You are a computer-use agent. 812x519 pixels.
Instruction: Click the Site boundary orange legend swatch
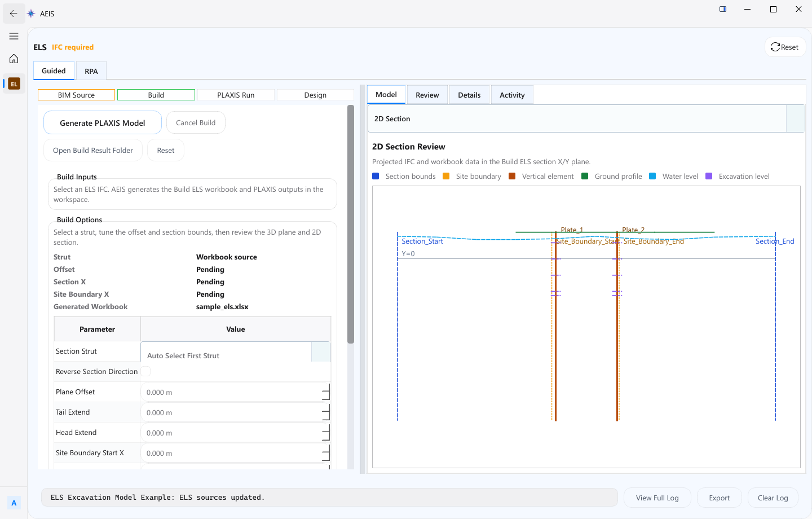click(446, 176)
